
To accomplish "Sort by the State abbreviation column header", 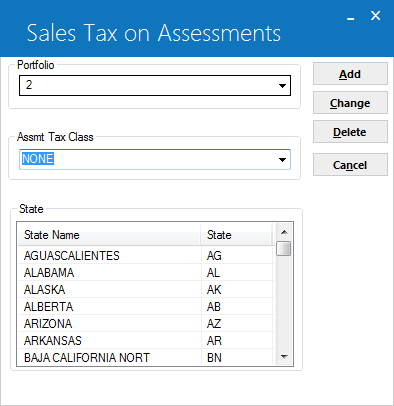I will coord(236,235).
